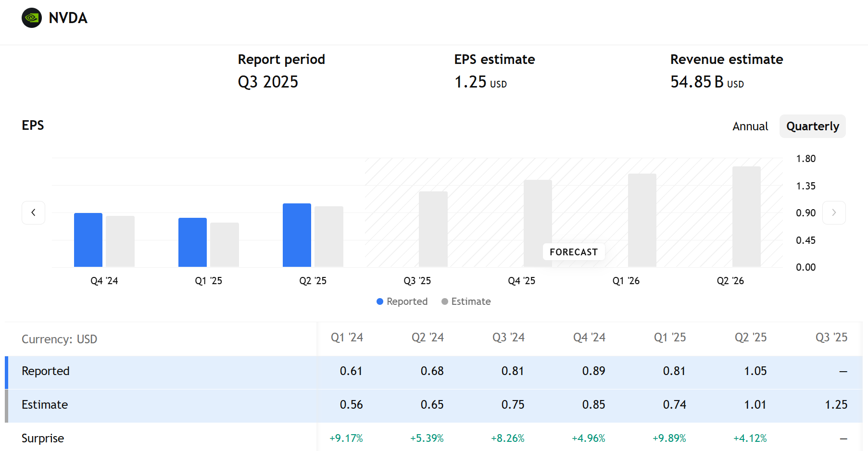Click the NVIDIA logo icon
The width and height of the screenshot is (868, 451).
point(31,18)
